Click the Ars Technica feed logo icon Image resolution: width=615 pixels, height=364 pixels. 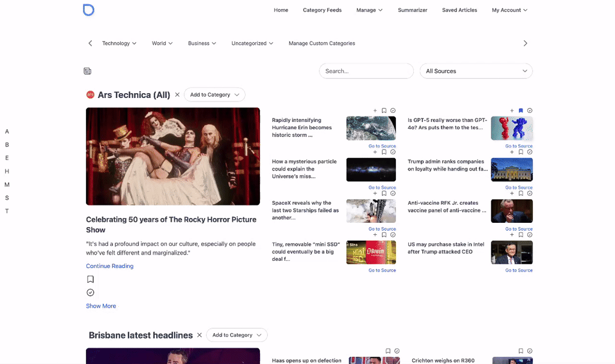click(x=90, y=94)
